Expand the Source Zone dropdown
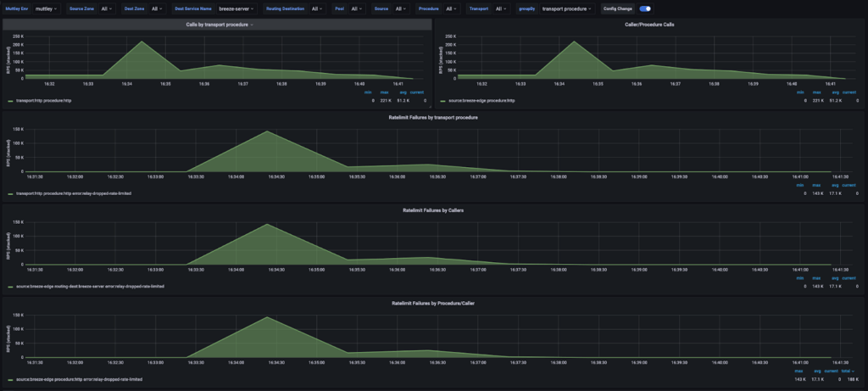The image size is (868, 391). [x=107, y=8]
